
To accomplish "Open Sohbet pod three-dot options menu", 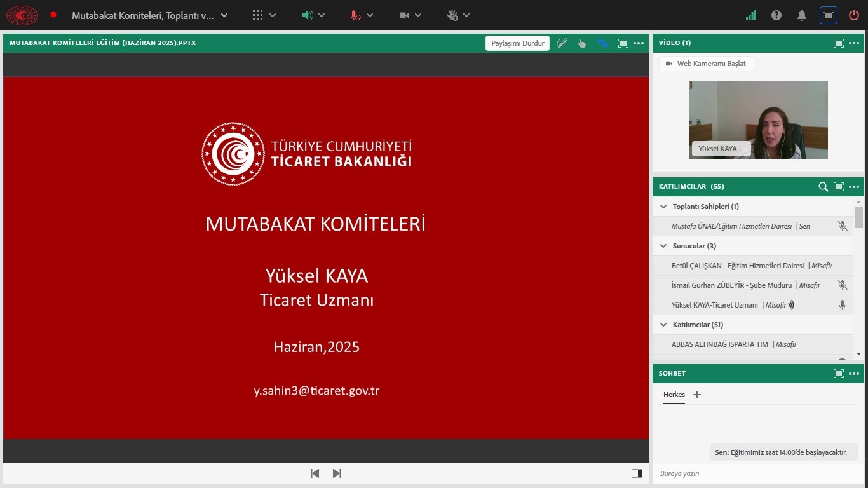I will coord(854,374).
